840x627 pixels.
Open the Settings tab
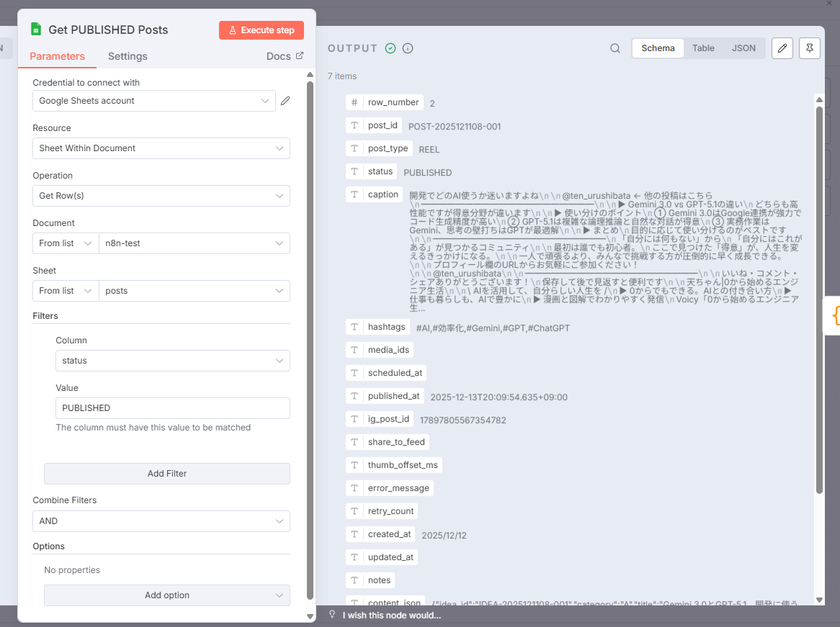(x=128, y=56)
